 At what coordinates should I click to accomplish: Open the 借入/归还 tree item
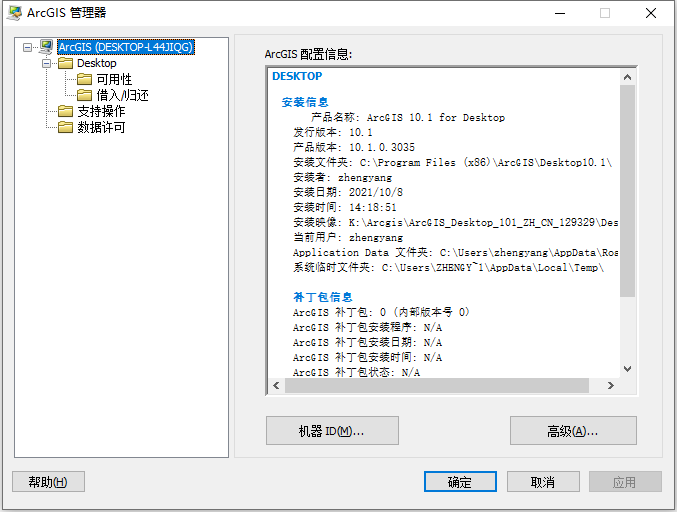click(122, 95)
